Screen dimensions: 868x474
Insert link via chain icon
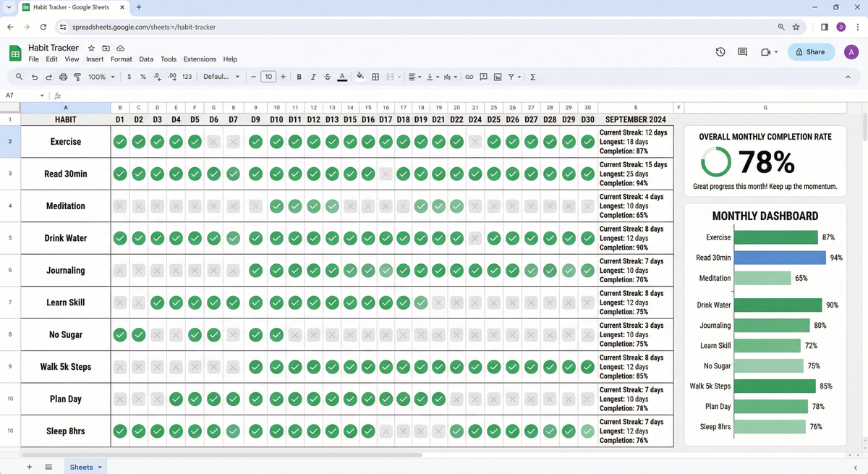(469, 77)
